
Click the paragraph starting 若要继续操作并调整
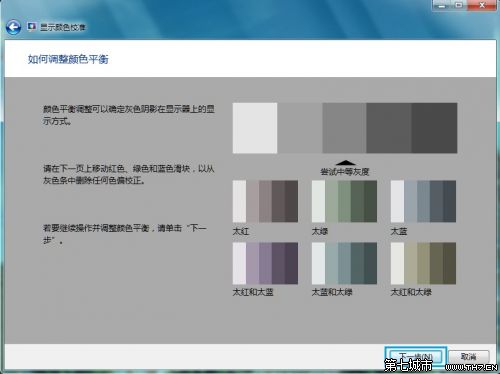(x=125, y=234)
